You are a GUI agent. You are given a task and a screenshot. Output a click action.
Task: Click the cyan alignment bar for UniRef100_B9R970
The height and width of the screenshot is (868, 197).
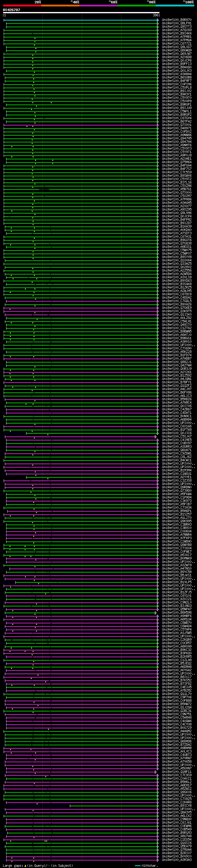point(81,20)
